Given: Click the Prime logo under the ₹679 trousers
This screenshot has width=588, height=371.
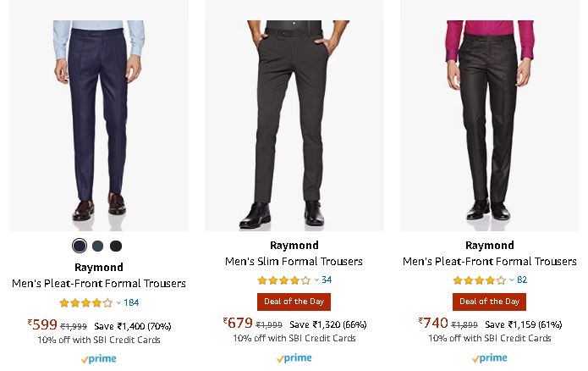Looking at the screenshot, I should point(294,358).
